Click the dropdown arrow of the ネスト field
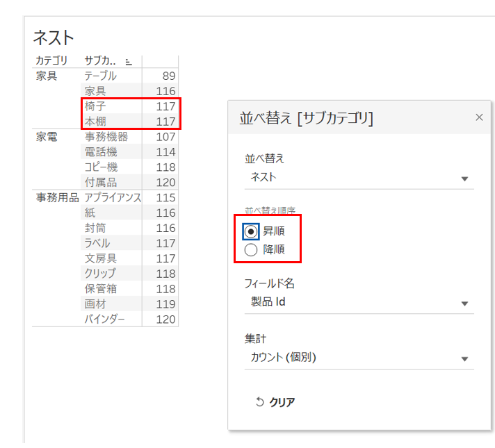The width and height of the screenshot is (495, 448). point(464,179)
